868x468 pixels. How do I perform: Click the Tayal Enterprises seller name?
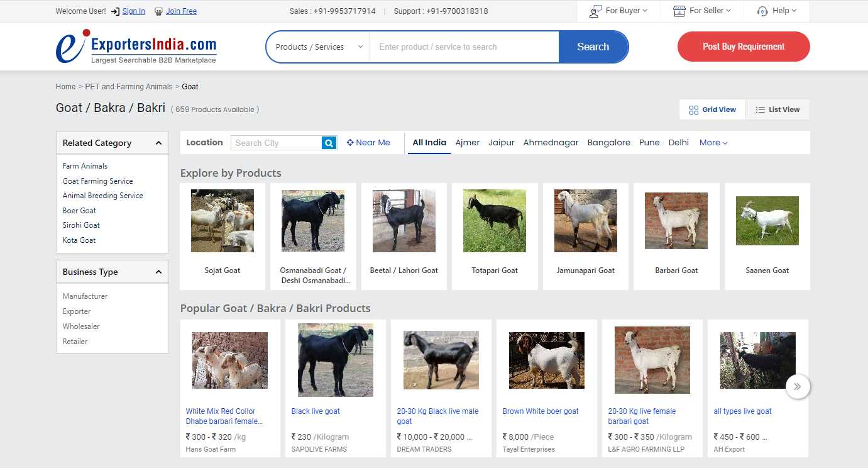pos(529,450)
